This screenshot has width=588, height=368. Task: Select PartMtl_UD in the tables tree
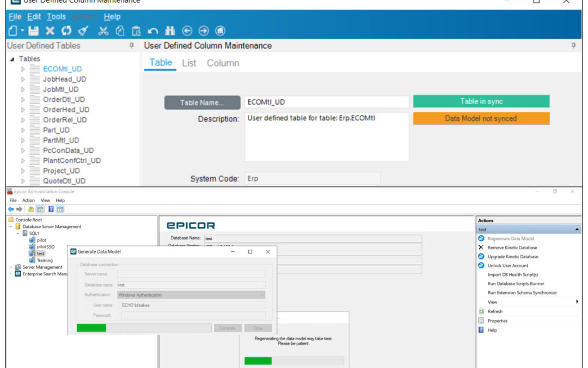[61, 140]
